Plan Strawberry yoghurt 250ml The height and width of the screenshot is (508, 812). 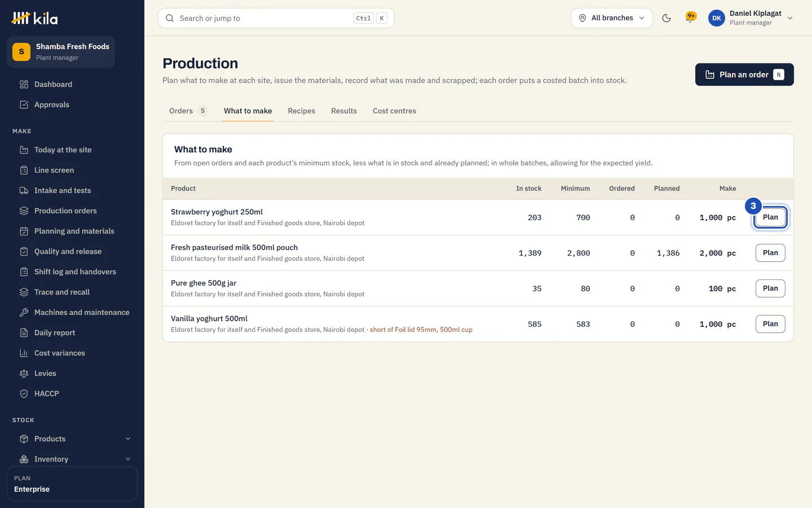click(770, 217)
